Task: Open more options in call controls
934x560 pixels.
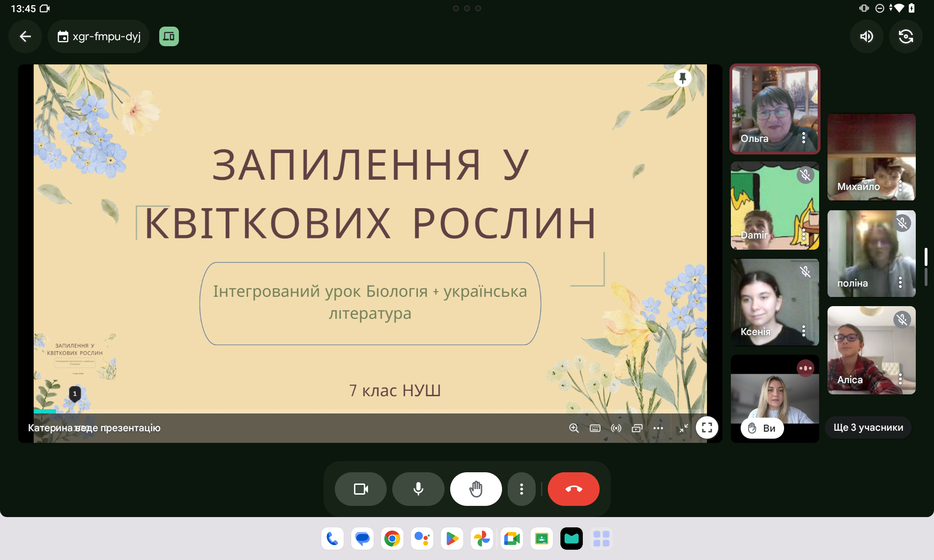Action: point(521,489)
